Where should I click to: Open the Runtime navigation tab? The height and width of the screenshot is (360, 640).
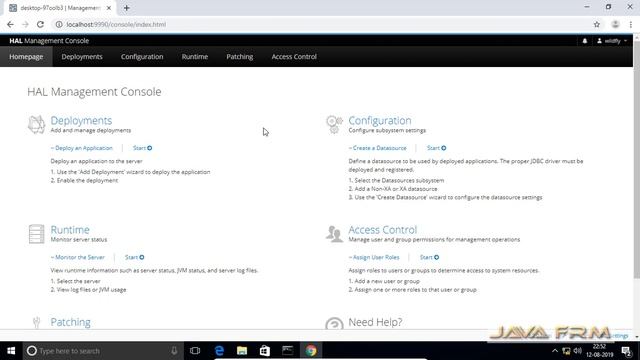pos(195,56)
